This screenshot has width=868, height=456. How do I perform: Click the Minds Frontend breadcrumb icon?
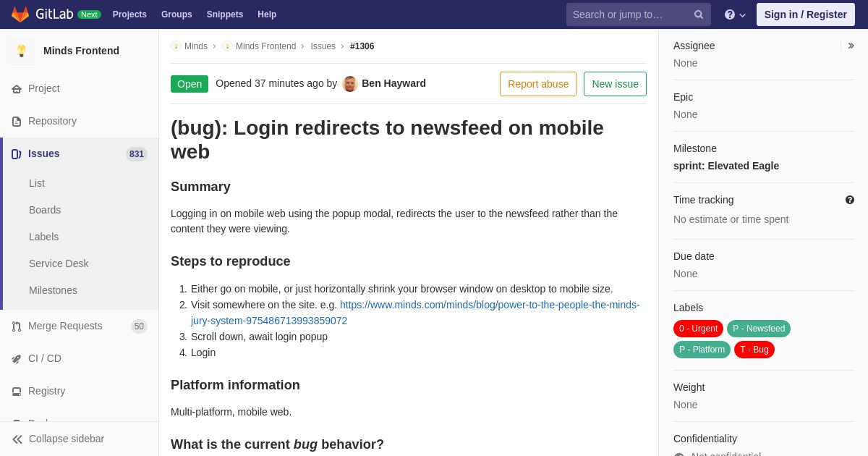[227, 46]
